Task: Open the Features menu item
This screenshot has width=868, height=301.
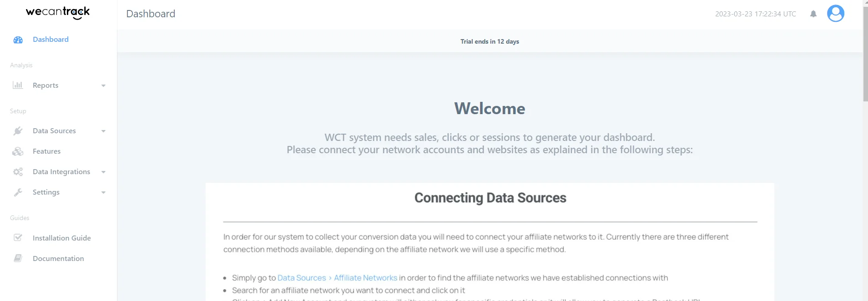Action: coord(46,151)
